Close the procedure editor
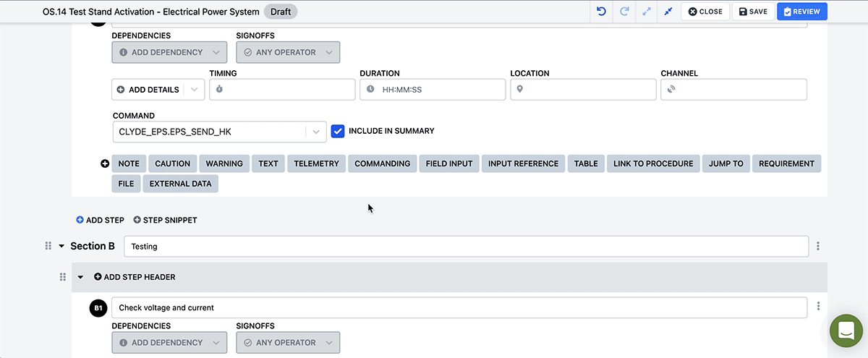868x358 pixels. click(705, 12)
